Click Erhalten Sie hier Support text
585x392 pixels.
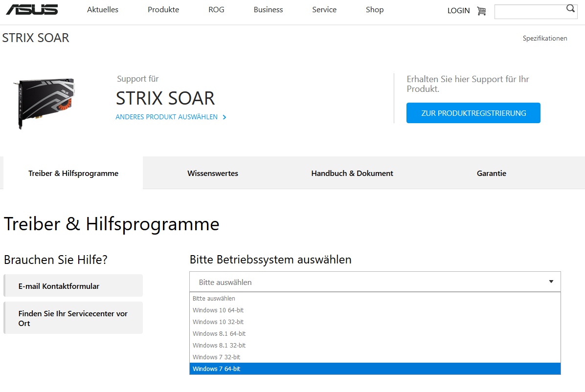pos(468,84)
